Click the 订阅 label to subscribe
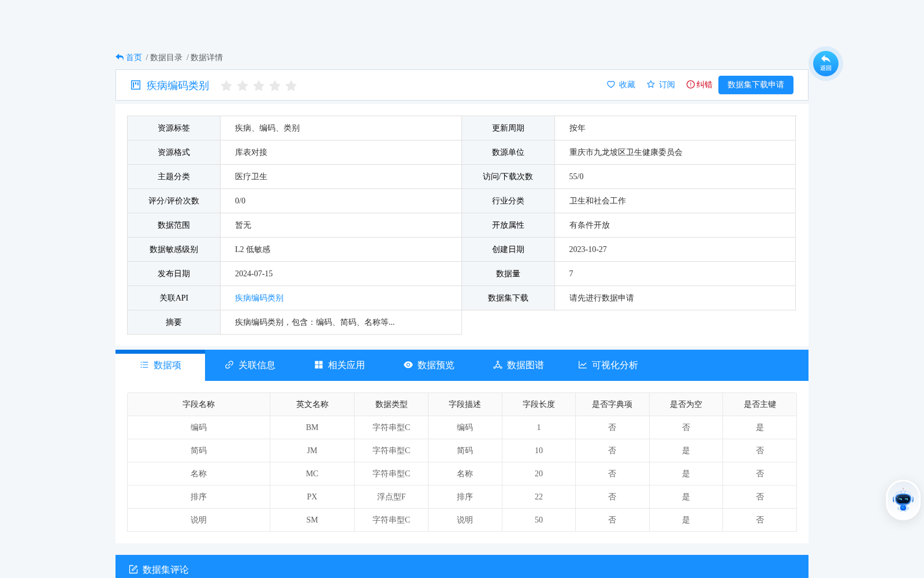 pyautogui.click(x=667, y=84)
